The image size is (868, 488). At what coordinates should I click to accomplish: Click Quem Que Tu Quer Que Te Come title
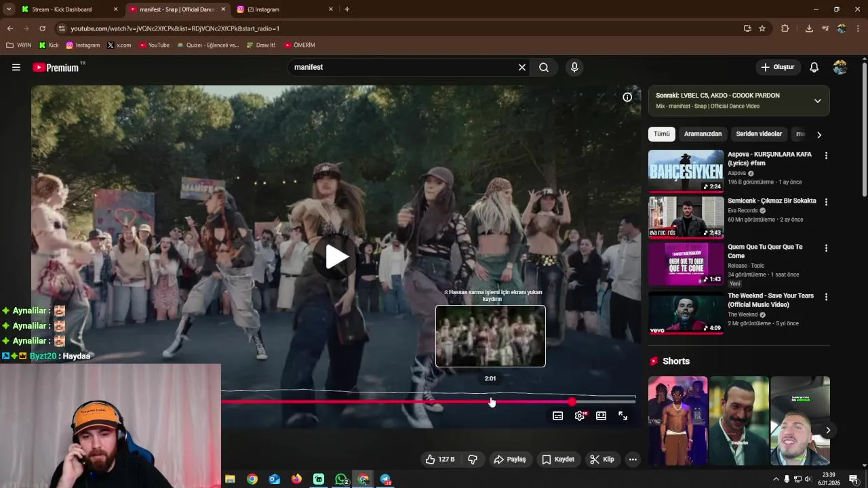click(765, 251)
